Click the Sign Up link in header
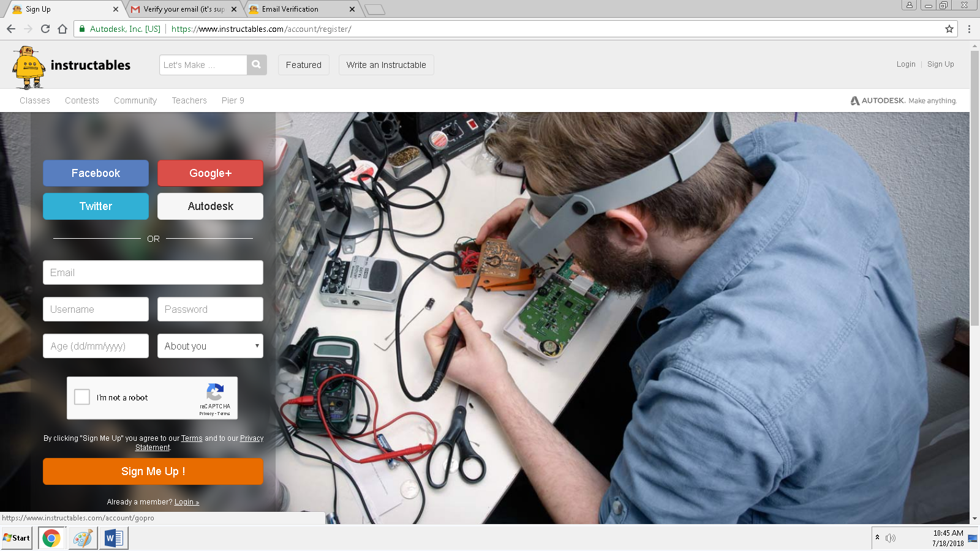Image resolution: width=980 pixels, height=551 pixels. pyautogui.click(x=941, y=64)
